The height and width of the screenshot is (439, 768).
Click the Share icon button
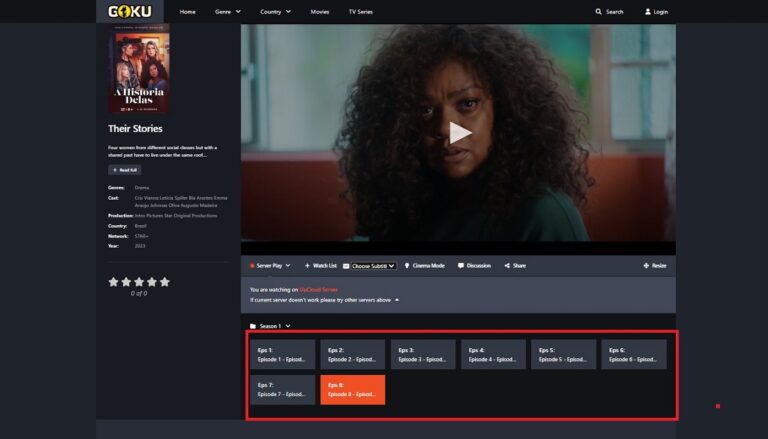pyautogui.click(x=507, y=266)
